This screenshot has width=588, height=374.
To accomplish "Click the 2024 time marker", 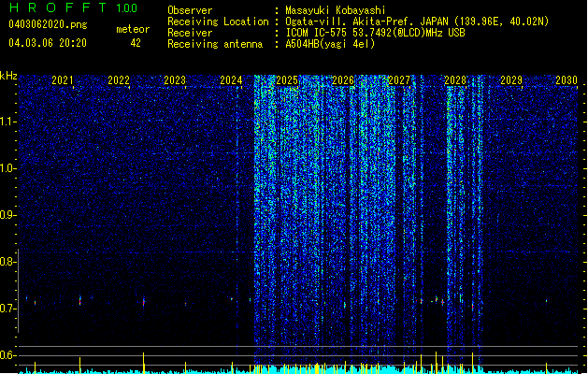I will pyautogui.click(x=231, y=80).
